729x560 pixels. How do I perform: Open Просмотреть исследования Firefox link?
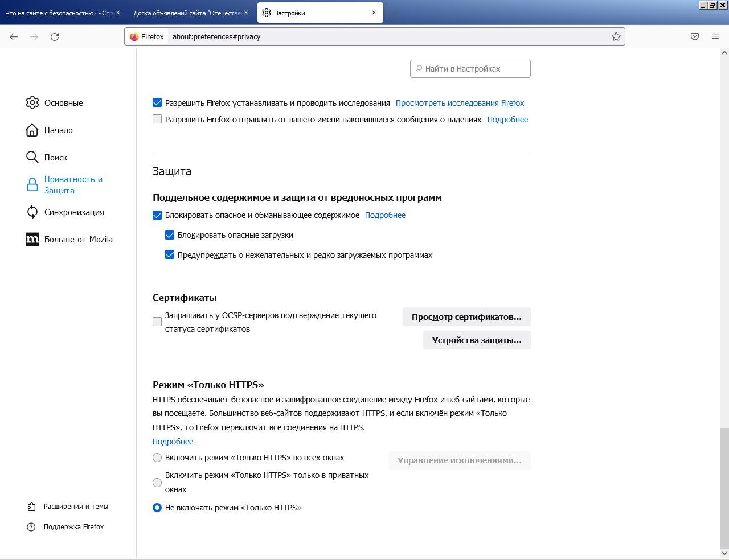(x=460, y=103)
